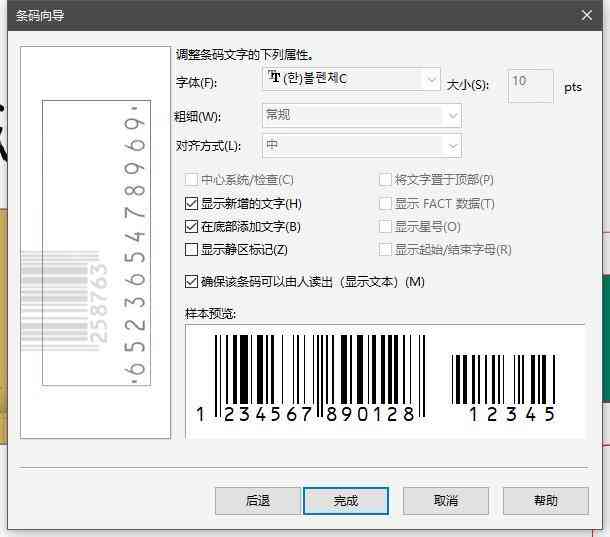Image resolution: width=610 pixels, height=537 pixels.
Task: Click the 对齐方式(L): label
Action: click(209, 146)
